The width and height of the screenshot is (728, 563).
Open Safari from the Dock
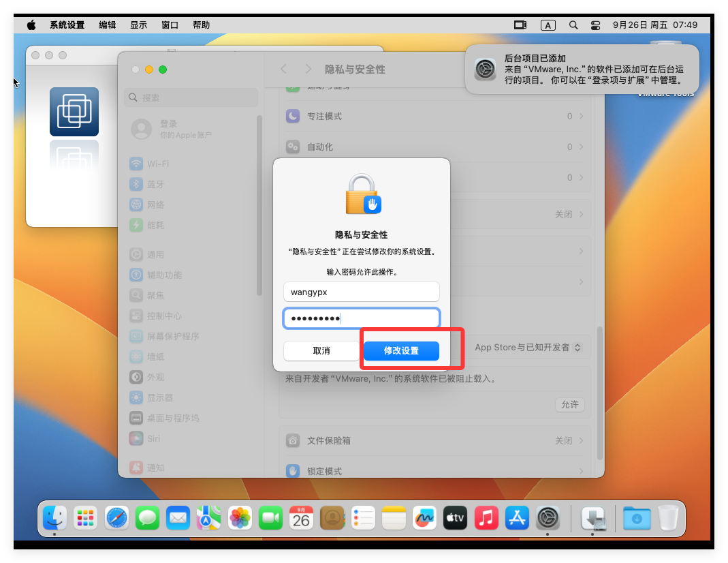coord(116,517)
